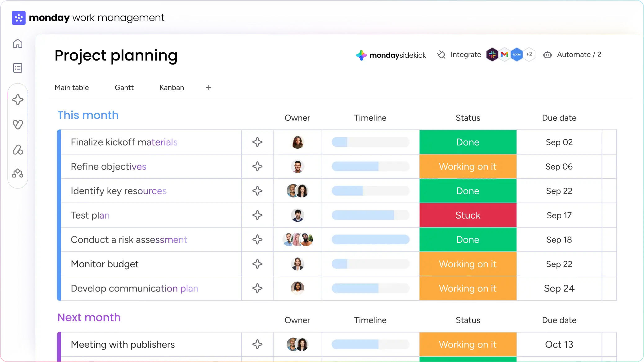
Task: Click the bottom shapes sidebar icon
Action: 18,173
